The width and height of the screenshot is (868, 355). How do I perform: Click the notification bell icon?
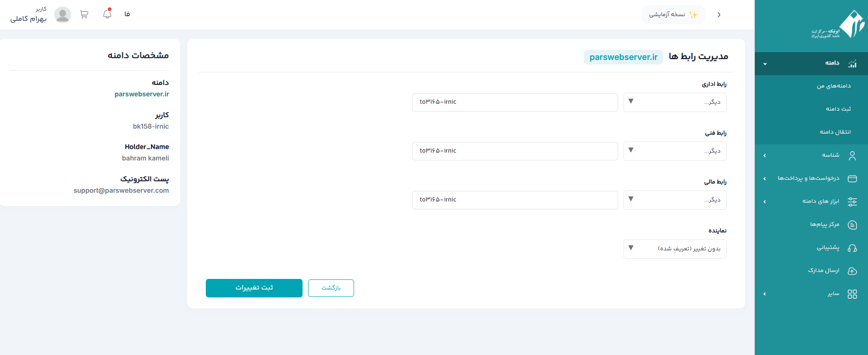(107, 14)
